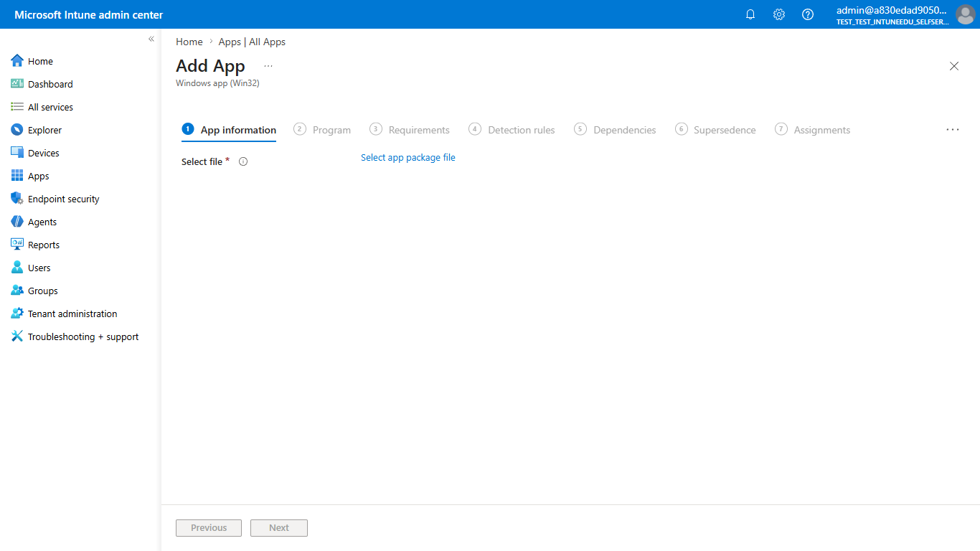This screenshot has width=980, height=551.
Task: Open notifications bell icon
Action: click(750, 14)
